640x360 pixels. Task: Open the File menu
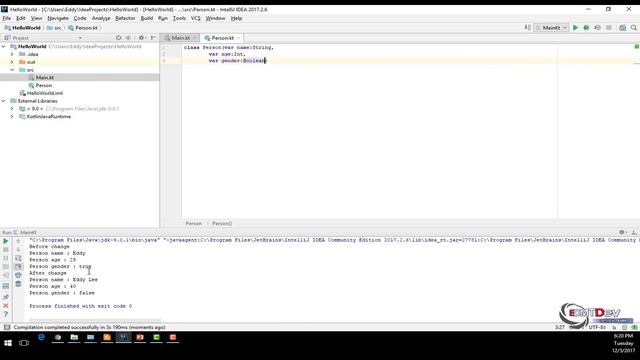click(7, 18)
